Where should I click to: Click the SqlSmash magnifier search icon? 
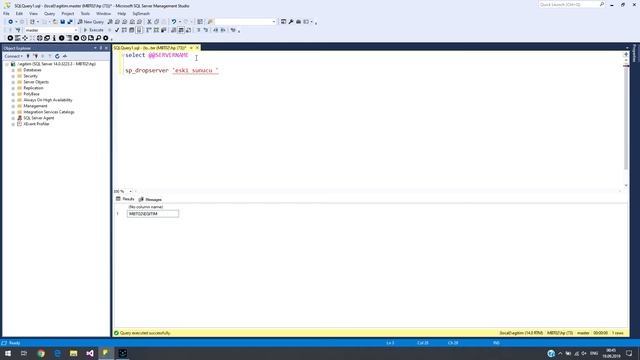pos(98,38)
